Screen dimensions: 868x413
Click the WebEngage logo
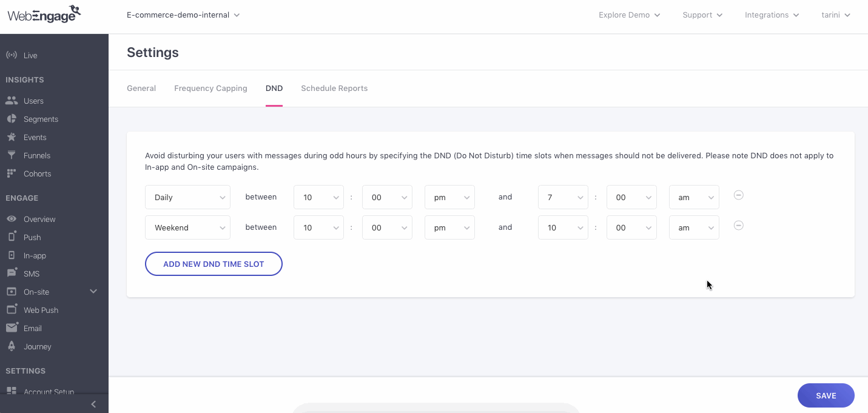coord(44,14)
